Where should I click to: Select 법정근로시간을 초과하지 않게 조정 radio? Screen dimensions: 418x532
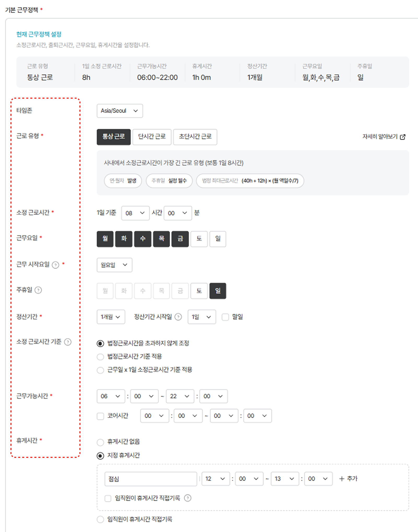(x=100, y=344)
